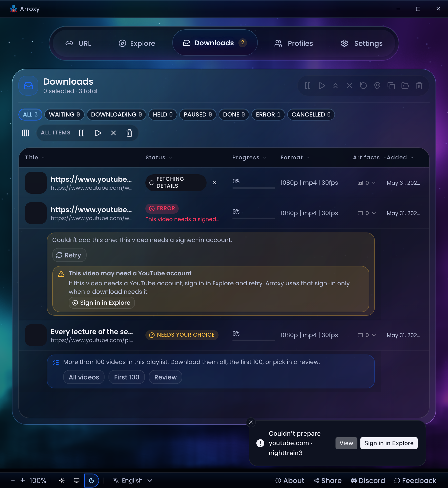Sort by Format column header
The height and width of the screenshot is (488, 448).
pyautogui.click(x=295, y=158)
